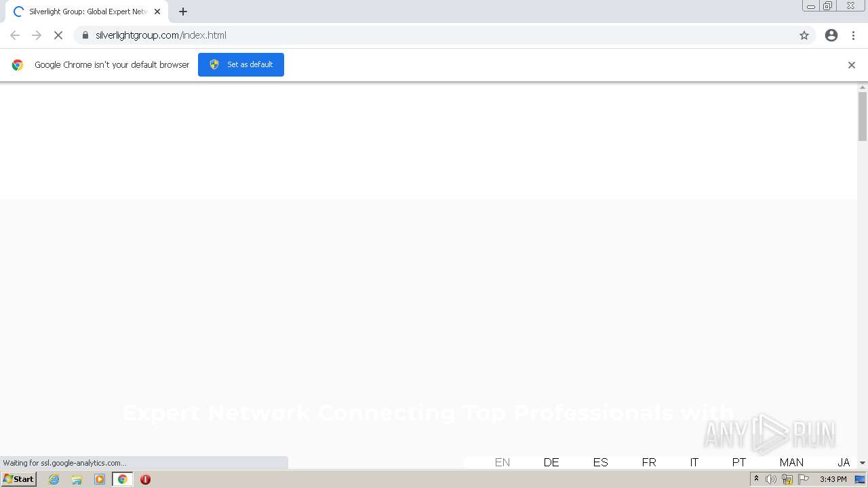Image resolution: width=868 pixels, height=488 pixels.
Task: Select Chrome in the taskbar
Action: coord(123,479)
